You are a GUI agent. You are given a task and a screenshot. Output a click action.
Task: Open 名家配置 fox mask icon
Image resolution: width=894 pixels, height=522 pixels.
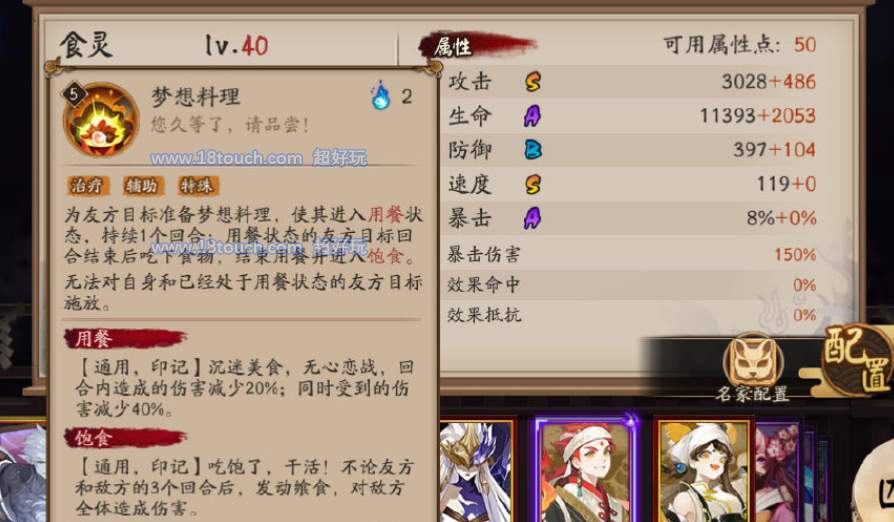tap(753, 362)
